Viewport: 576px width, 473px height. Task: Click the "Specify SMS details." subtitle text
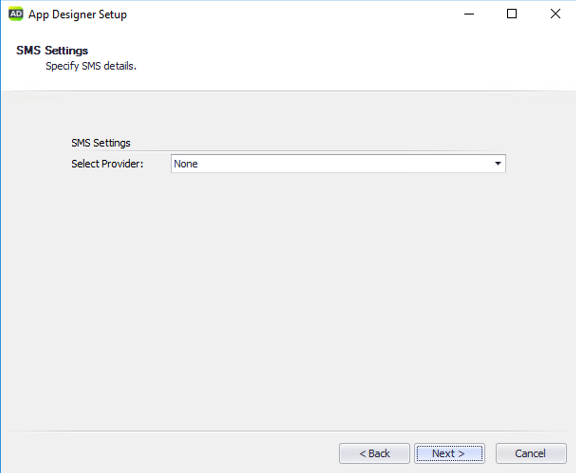91,66
